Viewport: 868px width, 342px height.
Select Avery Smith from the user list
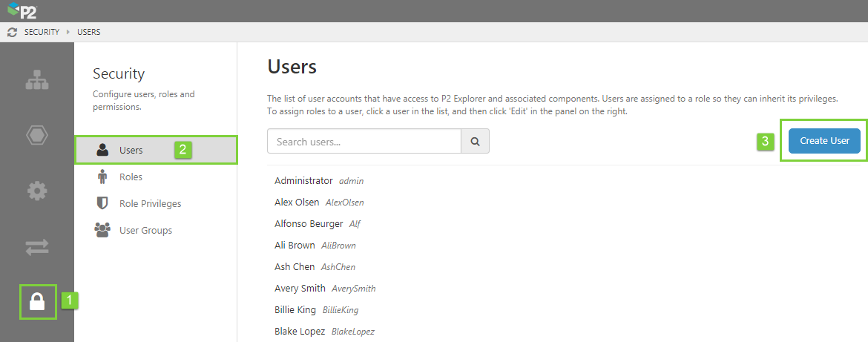[x=300, y=288]
